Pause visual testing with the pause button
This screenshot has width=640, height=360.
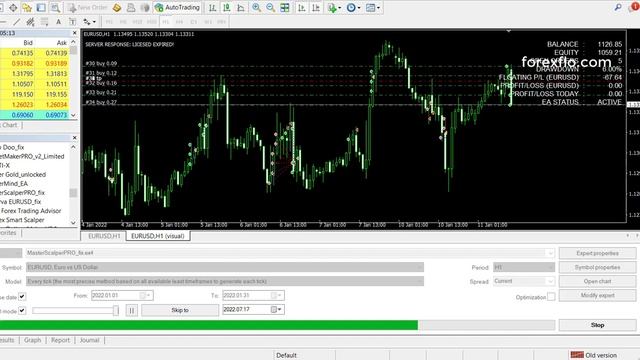(x=131, y=311)
